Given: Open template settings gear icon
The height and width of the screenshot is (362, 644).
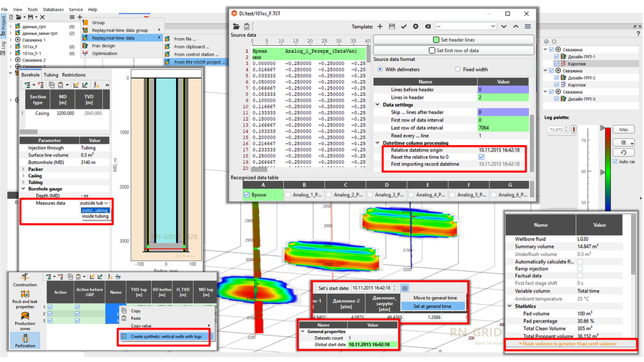Looking at the screenshot, I should click(416, 26).
